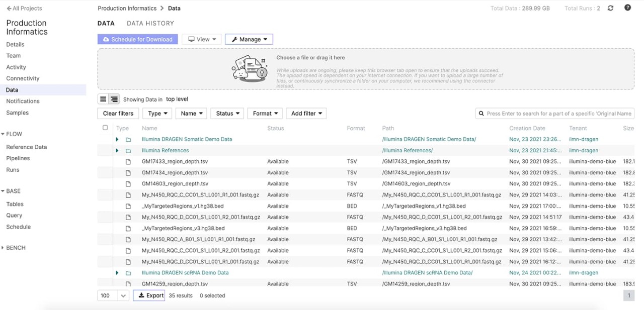Viewport: 644px width, 310px height.
Task: Open folder icon beside Illumina References
Action: click(128, 150)
